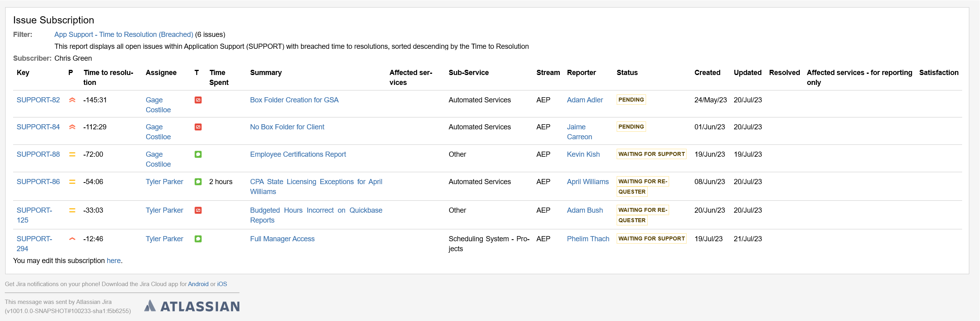
Task: Click the priority icon for SUPPORT-84
Action: tap(72, 127)
